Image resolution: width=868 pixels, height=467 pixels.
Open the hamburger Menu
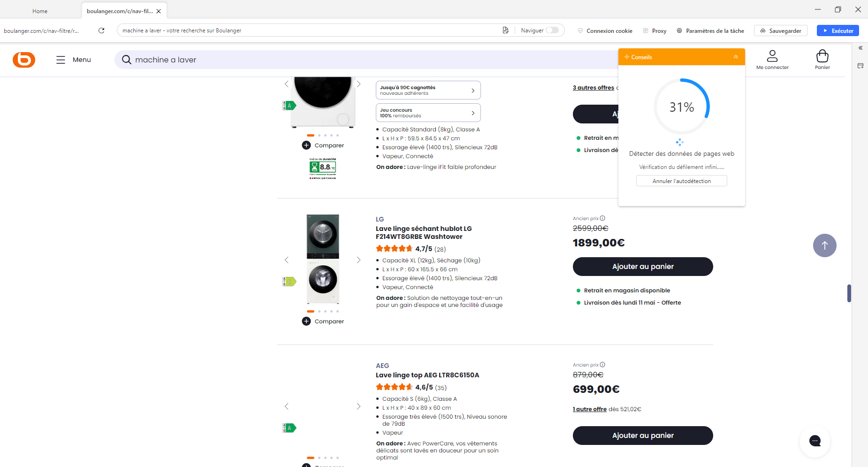[74, 60]
